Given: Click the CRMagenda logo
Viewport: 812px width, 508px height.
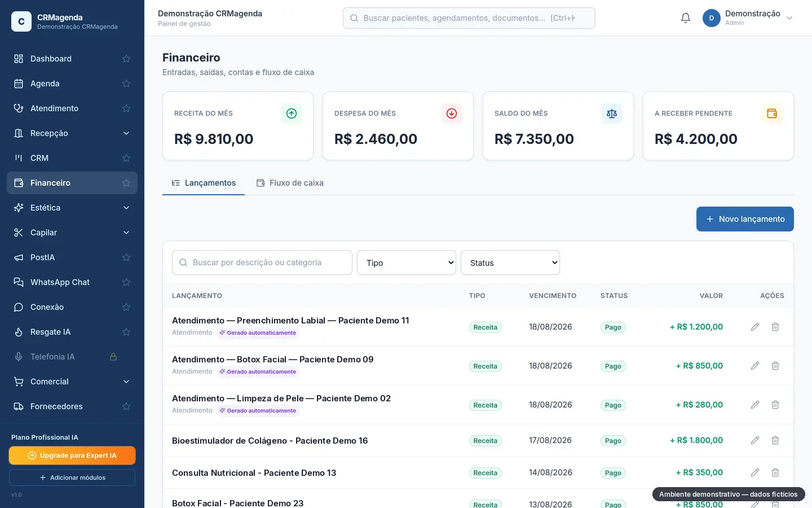Looking at the screenshot, I should pos(21,21).
